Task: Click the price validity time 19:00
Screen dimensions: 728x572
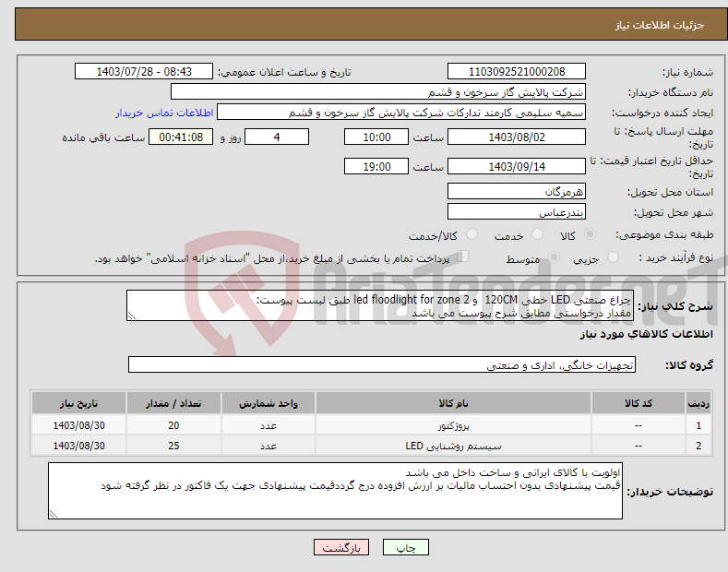Action: 376,166
